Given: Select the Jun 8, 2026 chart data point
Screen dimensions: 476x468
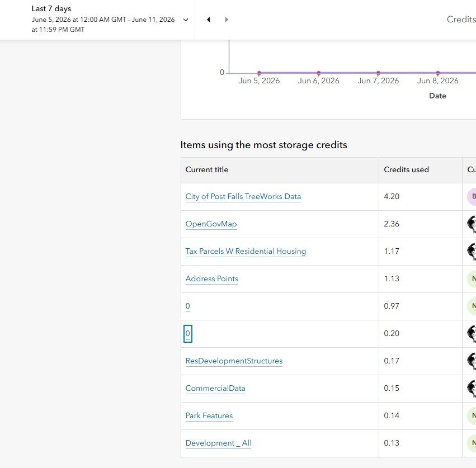Looking at the screenshot, I should tap(438, 73).
